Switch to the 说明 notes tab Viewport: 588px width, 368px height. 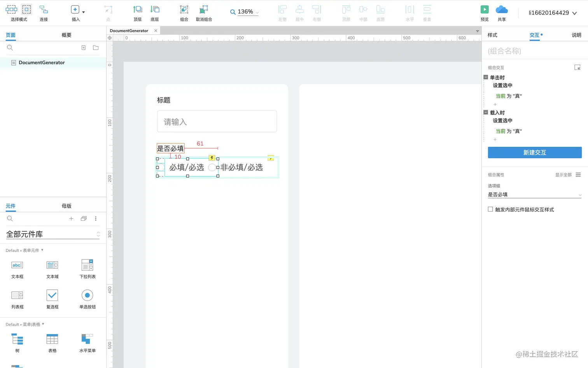coord(576,35)
